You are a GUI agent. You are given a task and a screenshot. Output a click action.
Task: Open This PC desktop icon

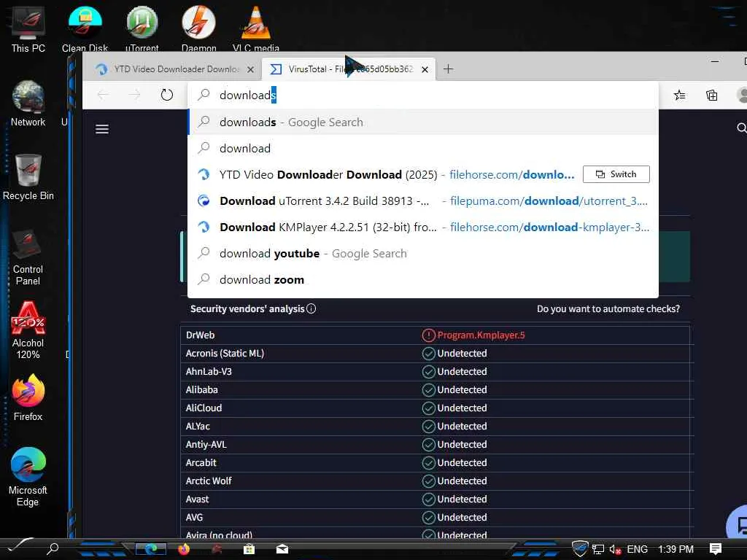28,28
